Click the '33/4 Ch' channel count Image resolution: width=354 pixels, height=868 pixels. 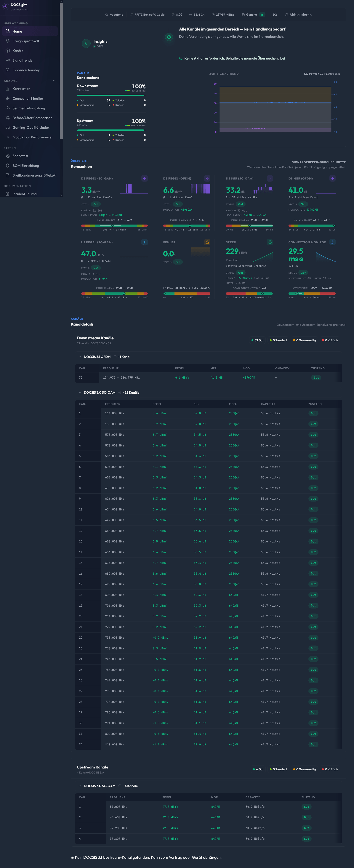(x=199, y=15)
